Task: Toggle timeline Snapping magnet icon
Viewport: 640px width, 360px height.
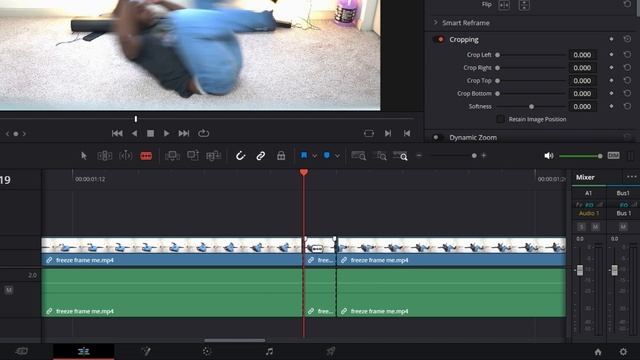Action: [240, 156]
